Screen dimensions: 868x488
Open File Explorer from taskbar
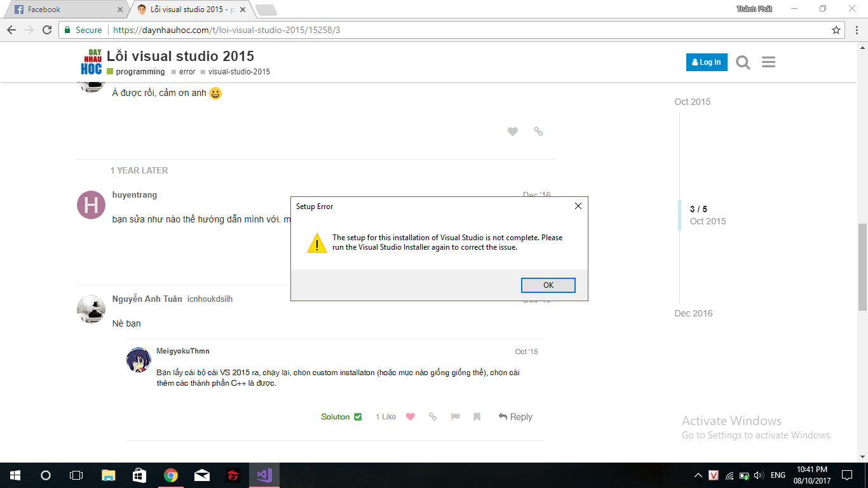pos(109,475)
